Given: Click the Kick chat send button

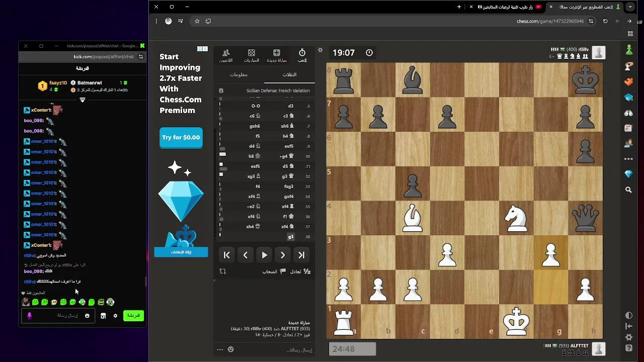Looking at the screenshot, I should 133,316.
